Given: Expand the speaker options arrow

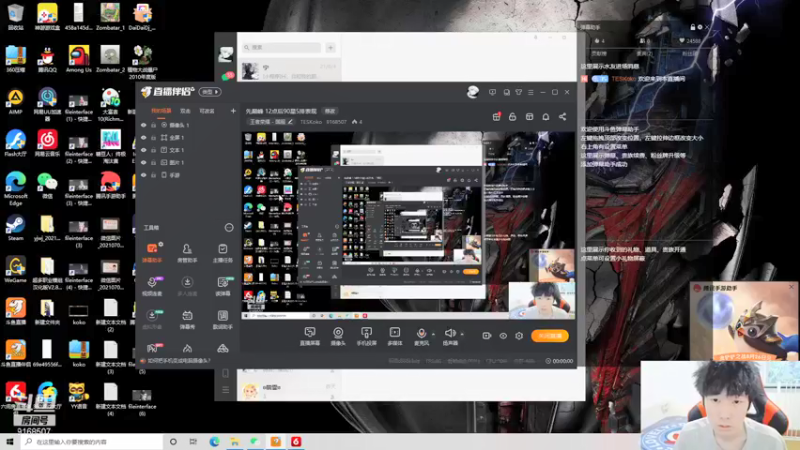Looking at the screenshot, I should [462, 334].
